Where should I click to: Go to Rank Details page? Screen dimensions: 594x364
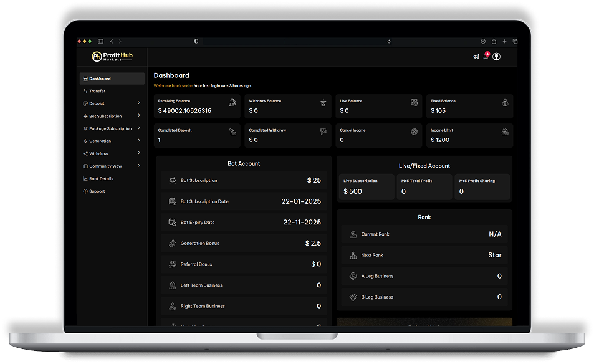pyautogui.click(x=101, y=178)
